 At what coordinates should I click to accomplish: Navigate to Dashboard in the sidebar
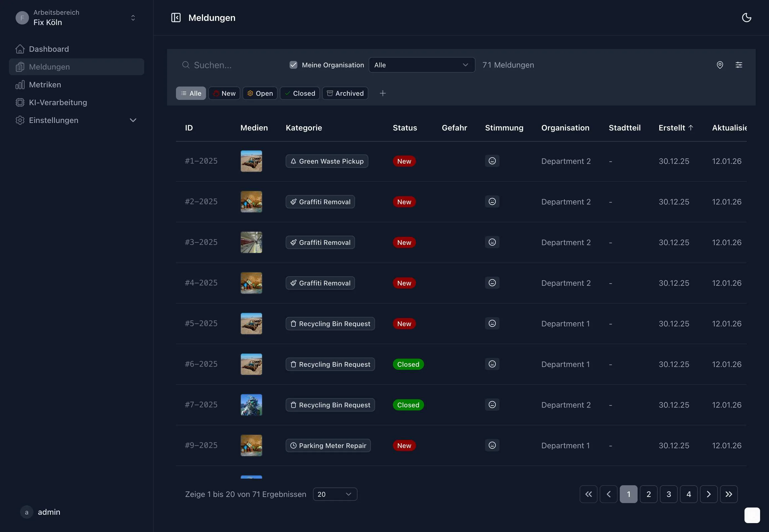(x=49, y=49)
